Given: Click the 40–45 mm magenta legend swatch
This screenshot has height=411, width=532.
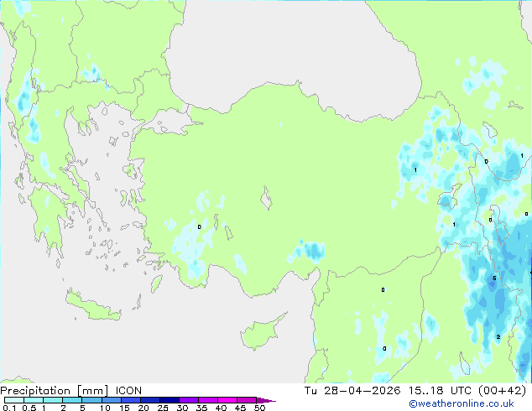Looking at the screenshot, I should [227, 400].
